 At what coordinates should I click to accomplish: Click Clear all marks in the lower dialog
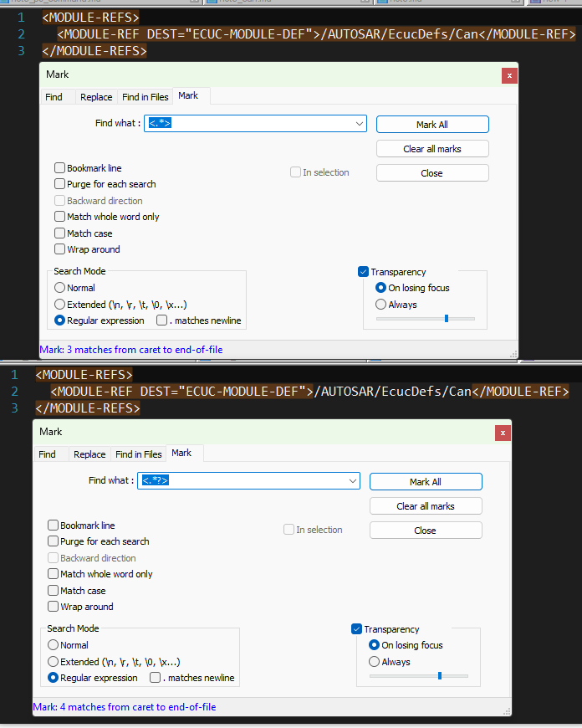[x=425, y=506]
